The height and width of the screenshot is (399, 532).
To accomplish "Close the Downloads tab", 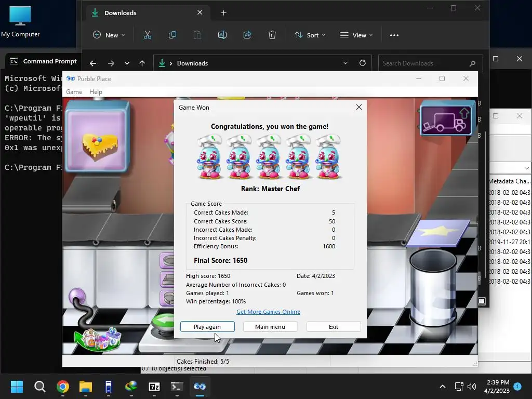I will tap(200, 12).
